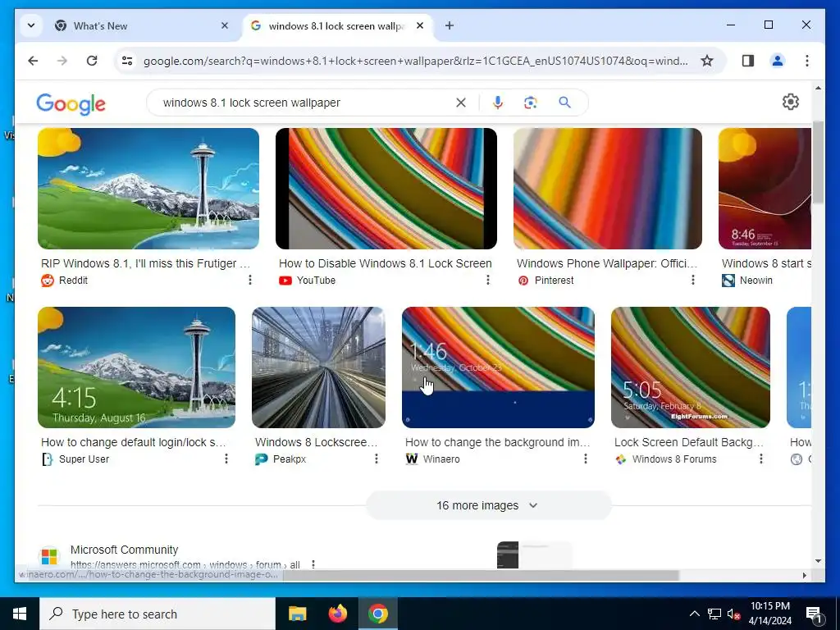Screen dimensions: 840x630
Task: Open the 4:15 Thursday August 16 thumbnail
Action: 137,367
